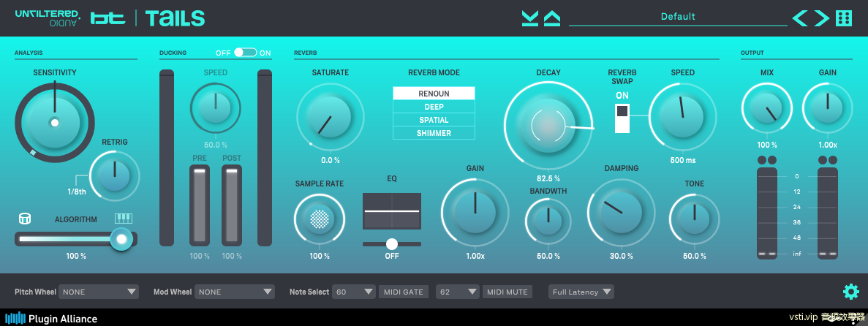Open Note Select 60 dropdown
Image resolution: width=868 pixels, height=326 pixels.
point(354,292)
